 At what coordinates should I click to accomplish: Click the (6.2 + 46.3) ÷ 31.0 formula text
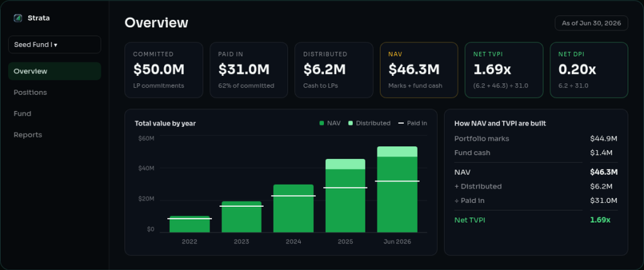500,86
